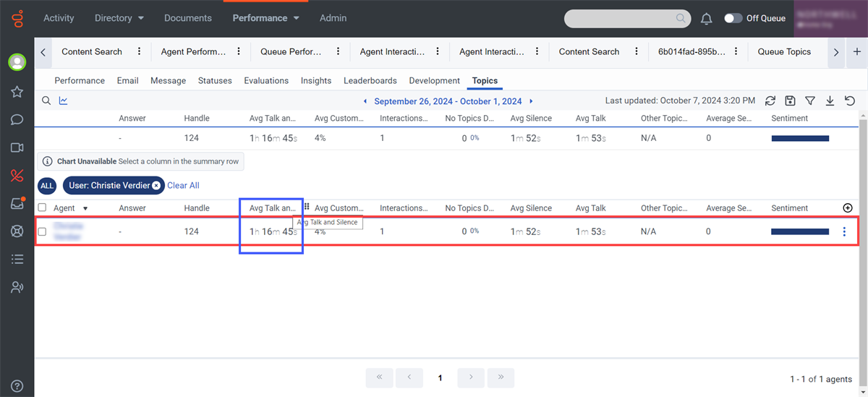Go to last page button
Viewport: 868px width, 397px height.
click(501, 377)
